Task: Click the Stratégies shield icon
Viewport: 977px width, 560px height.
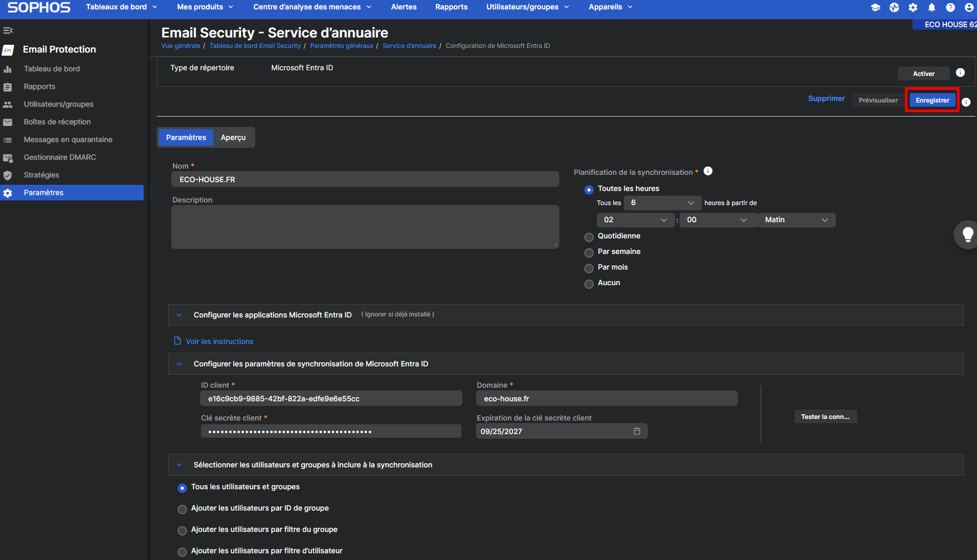Action: tap(8, 175)
